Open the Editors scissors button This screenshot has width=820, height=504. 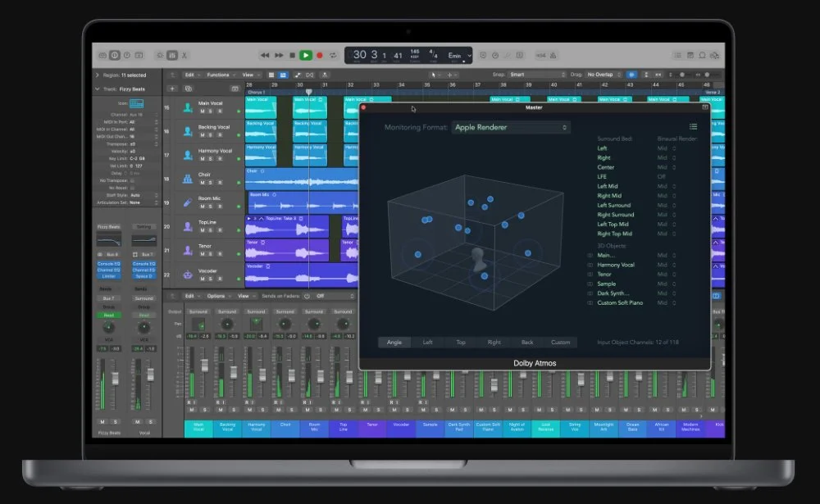click(184, 55)
